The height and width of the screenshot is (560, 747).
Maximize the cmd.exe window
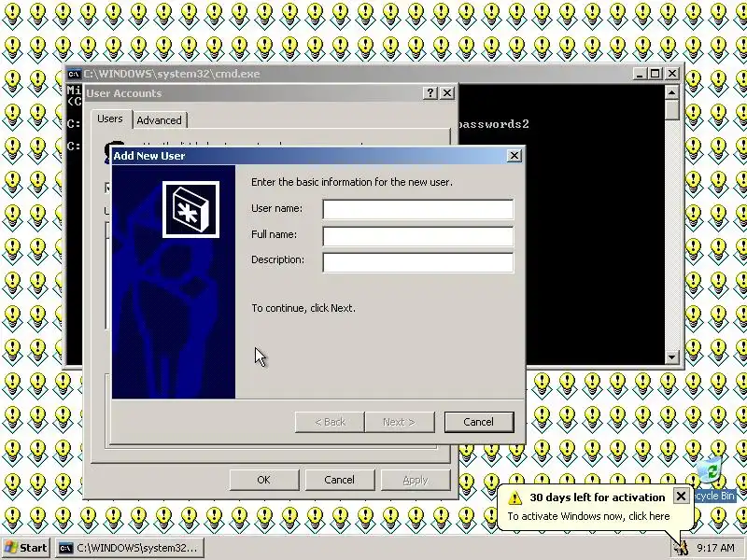tap(655, 74)
